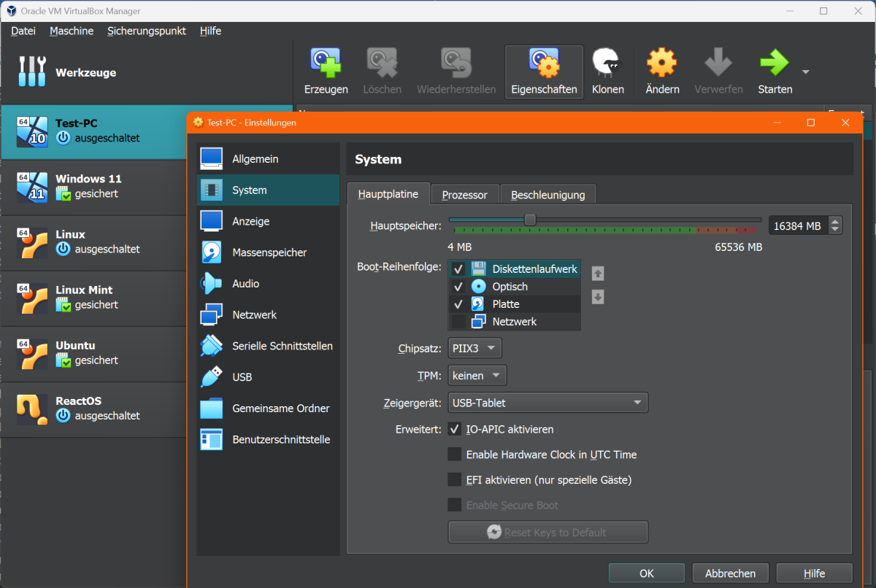Open Netzwerk settings category
The image size is (876, 588).
tap(268, 315)
